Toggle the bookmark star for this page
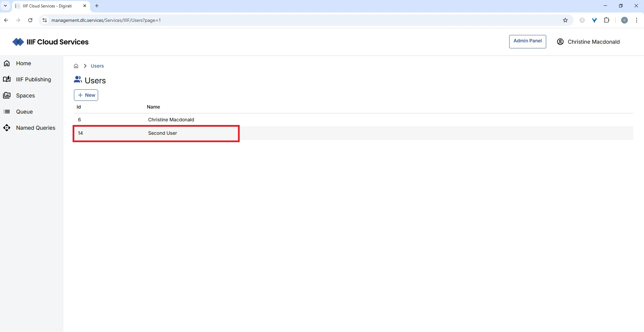Image resolution: width=644 pixels, height=332 pixels. (x=566, y=20)
